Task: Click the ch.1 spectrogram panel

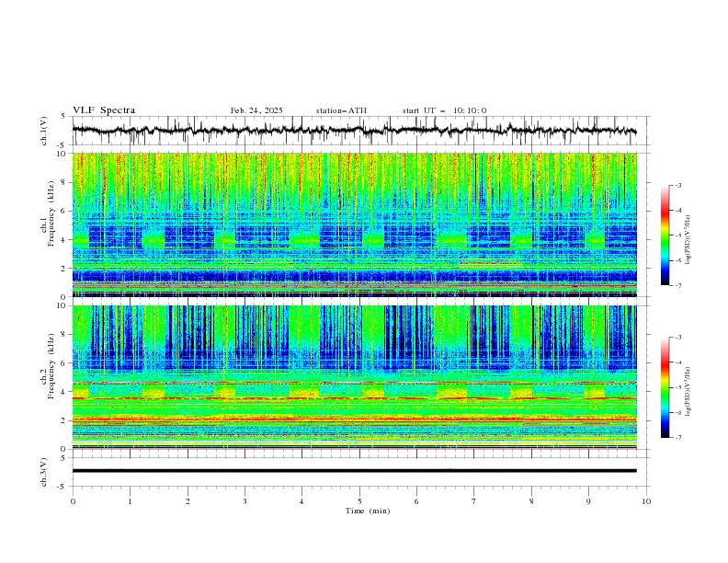Action: pyautogui.click(x=354, y=224)
